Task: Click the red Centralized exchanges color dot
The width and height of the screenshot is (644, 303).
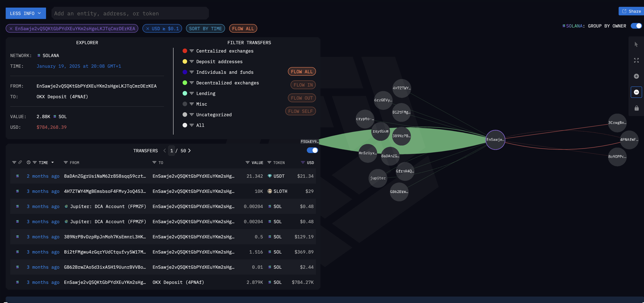Action: pos(185,51)
